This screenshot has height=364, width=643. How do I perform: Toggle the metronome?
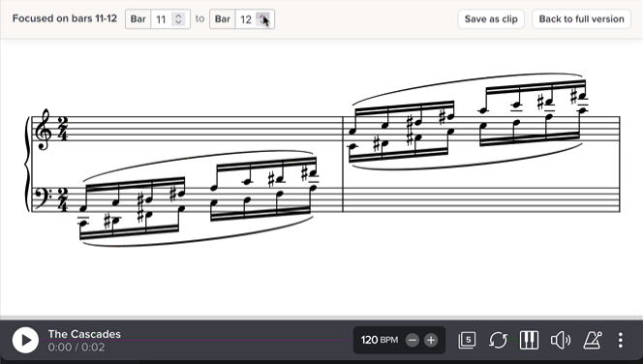point(592,340)
